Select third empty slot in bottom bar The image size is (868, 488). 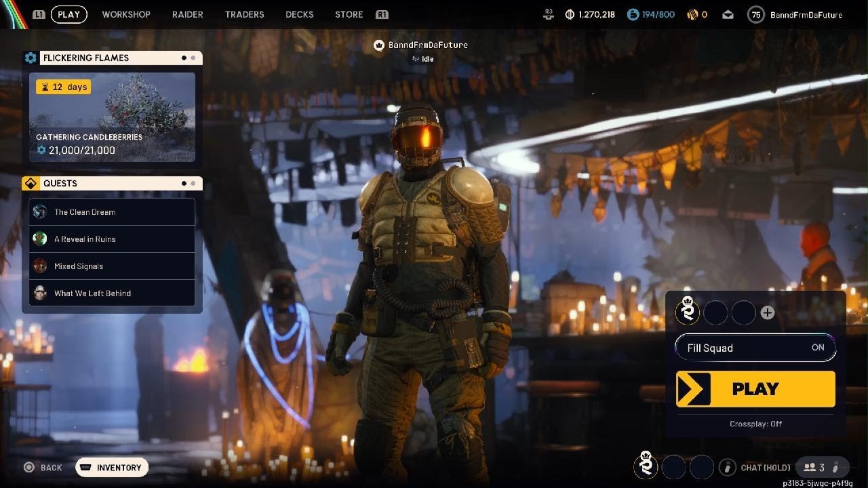(701, 467)
